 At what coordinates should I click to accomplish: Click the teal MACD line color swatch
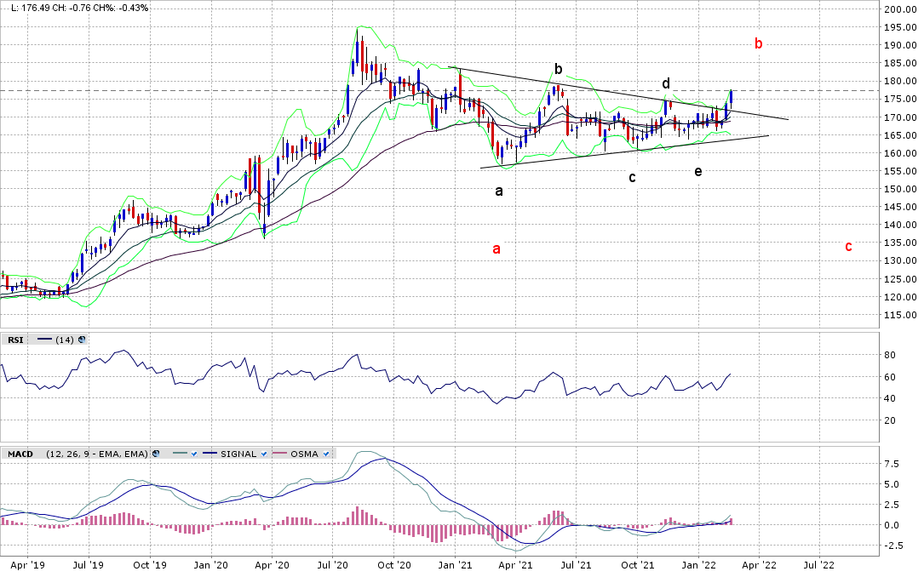pyautogui.click(x=178, y=454)
